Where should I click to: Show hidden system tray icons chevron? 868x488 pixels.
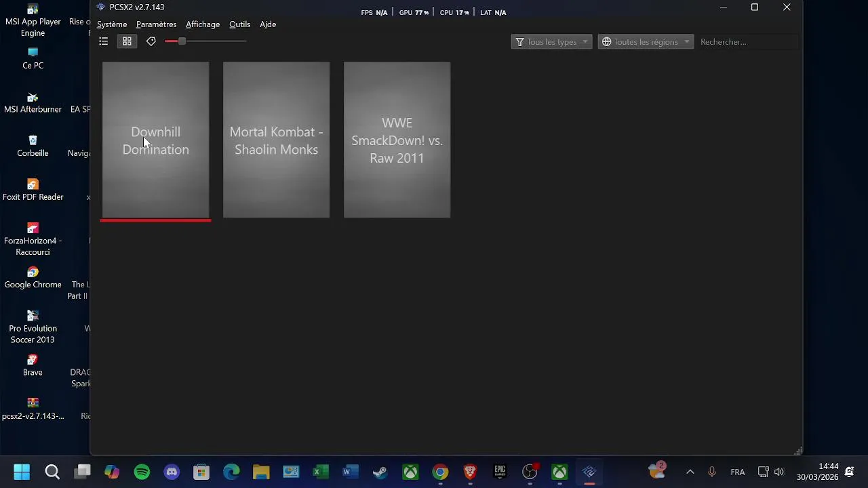(690, 472)
